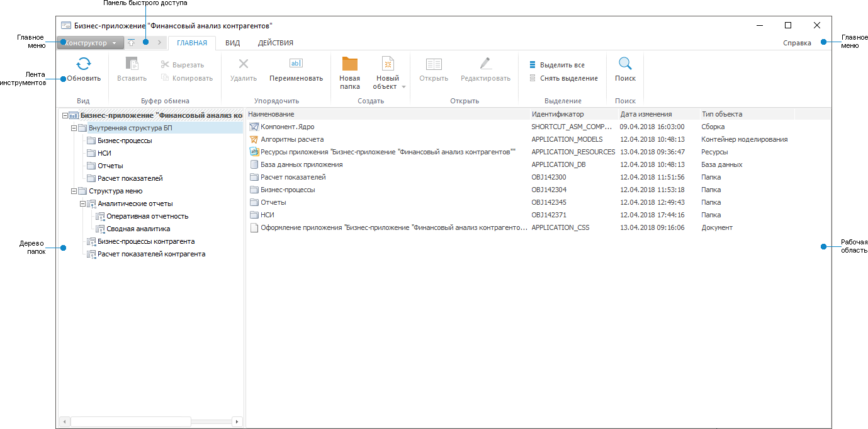
Task: Click the up-level arrow in quick access panel
Action: (x=131, y=43)
